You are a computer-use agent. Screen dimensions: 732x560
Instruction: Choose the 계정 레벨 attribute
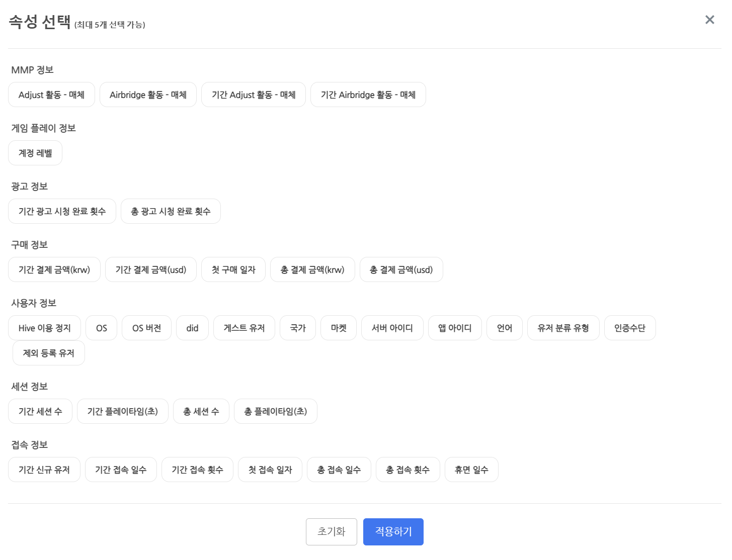pyautogui.click(x=35, y=153)
